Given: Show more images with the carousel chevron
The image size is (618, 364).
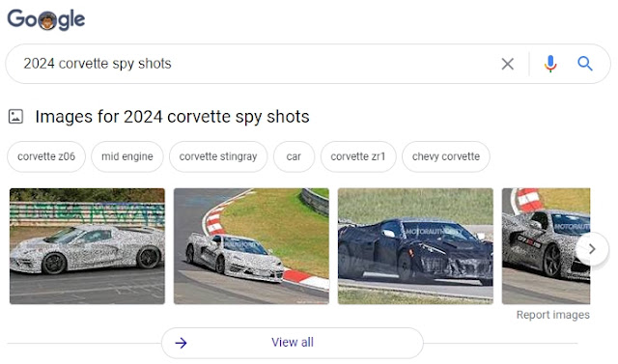Looking at the screenshot, I should [x=592, y=249].
